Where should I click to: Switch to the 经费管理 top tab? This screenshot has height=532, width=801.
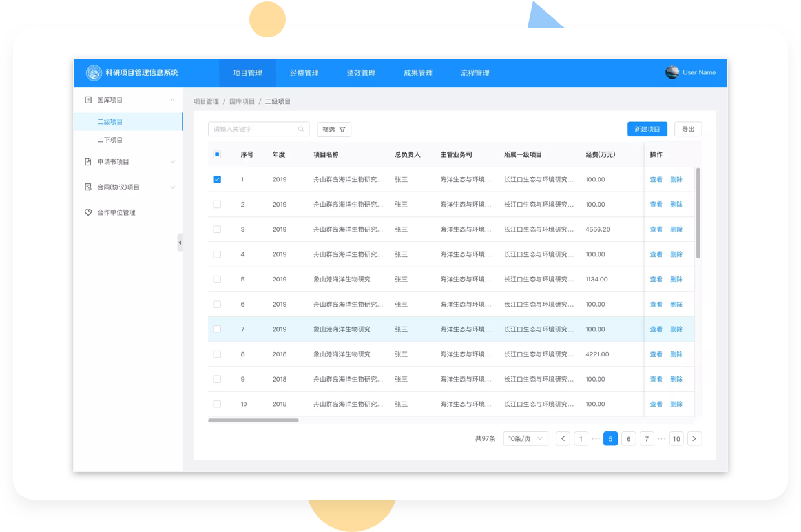[304, 73]
